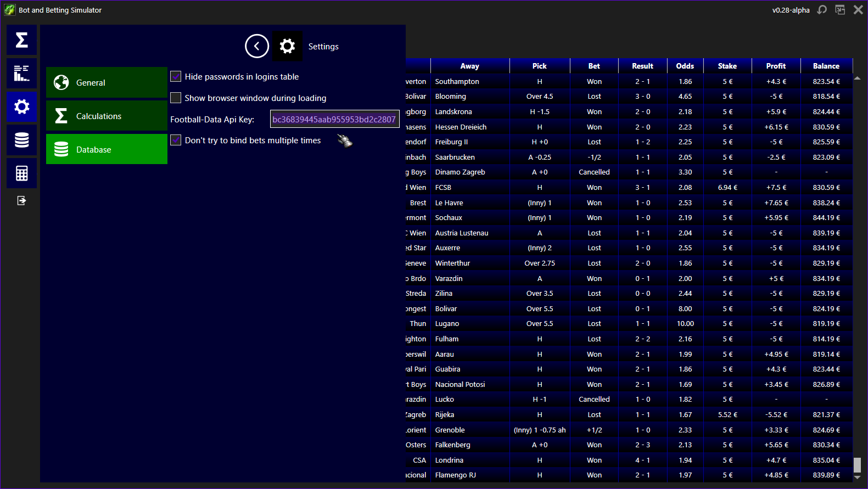This screenshot has width=868, height=489.
Task: Open the database stack sidebar icon
Action: pyautogui.click(x=21, y=140)
